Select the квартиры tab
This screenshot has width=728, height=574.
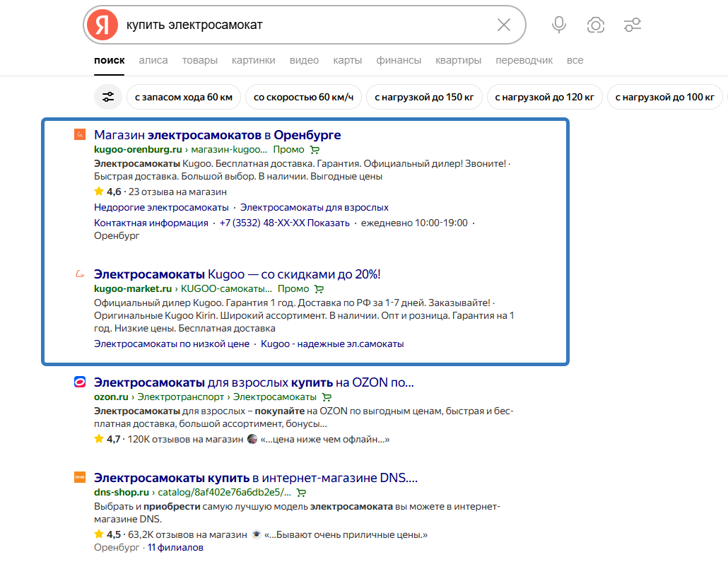pyautogui.click(x=458, y=60)
